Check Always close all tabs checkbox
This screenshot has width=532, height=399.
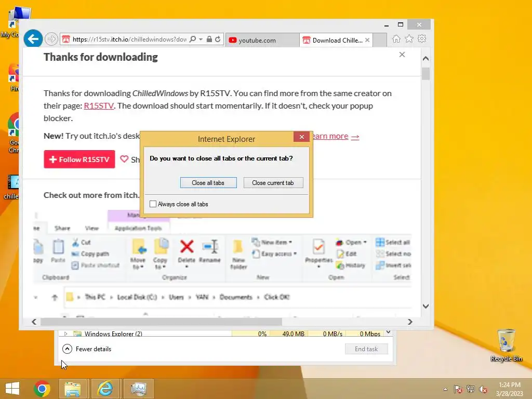pyautogui.click(x=153, y=204)
